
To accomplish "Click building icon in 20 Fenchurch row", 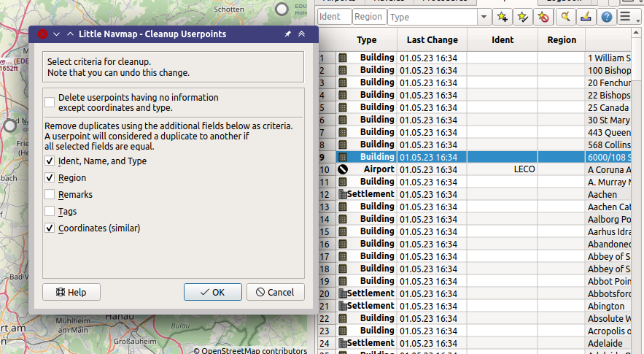I will pyautogui.click(x=343, y=82).
